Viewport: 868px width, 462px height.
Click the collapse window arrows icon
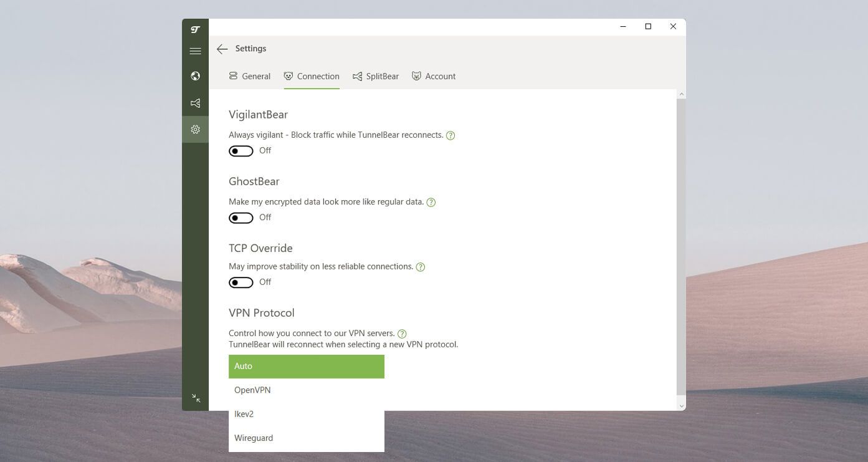[x=196, y=398]
